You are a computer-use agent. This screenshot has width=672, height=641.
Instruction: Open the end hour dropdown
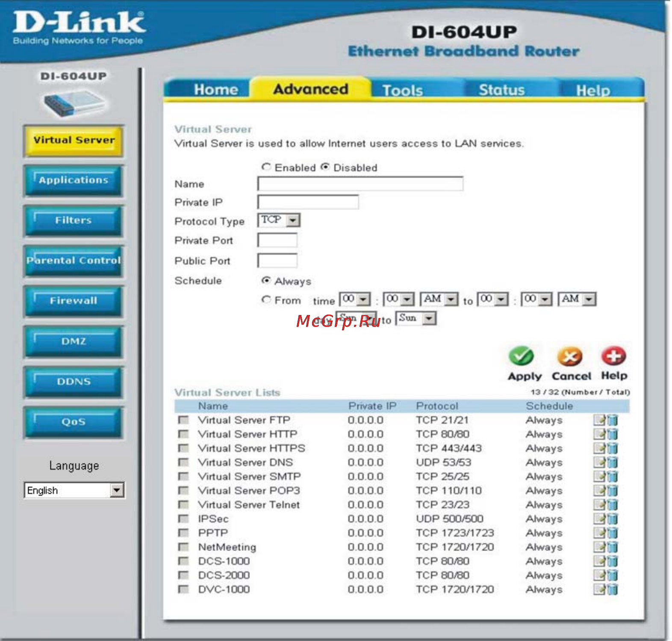[x=493, y=299]
